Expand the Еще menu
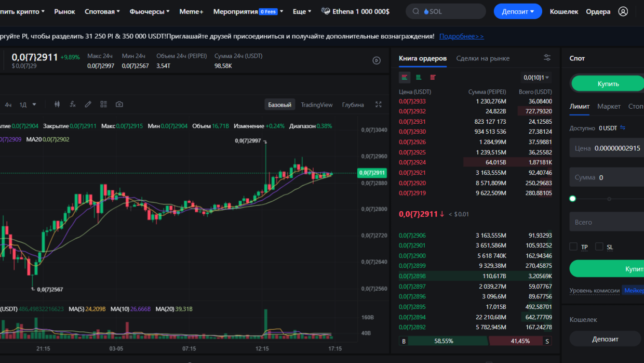644x363 pixels. pos(302,11)
